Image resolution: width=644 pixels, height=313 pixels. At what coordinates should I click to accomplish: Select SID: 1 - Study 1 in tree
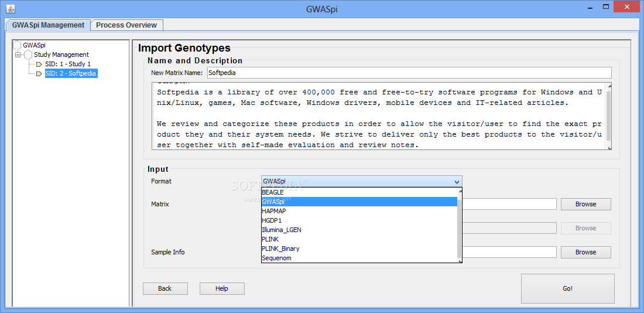coord(68,64)
